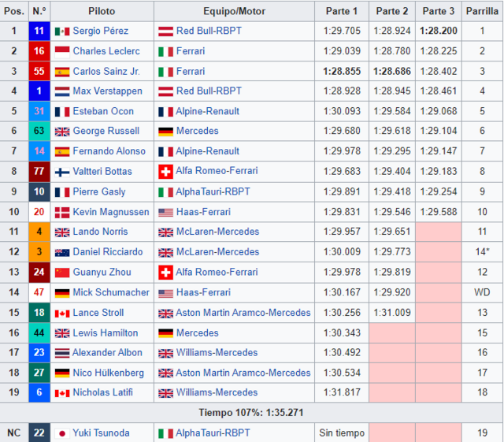Click the Piloto column header
This screenshot has width=504, height=442.
pyautogui.click(x=102, y=11)
